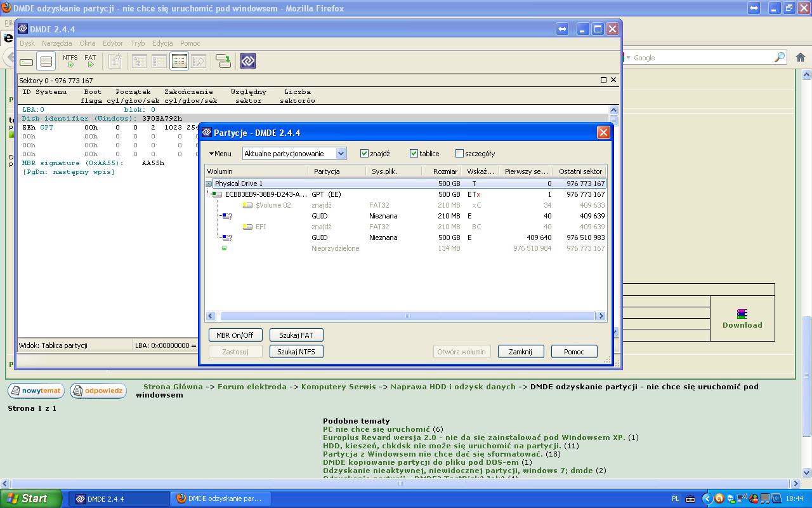Open the Okna menu

tap(88, 43)
